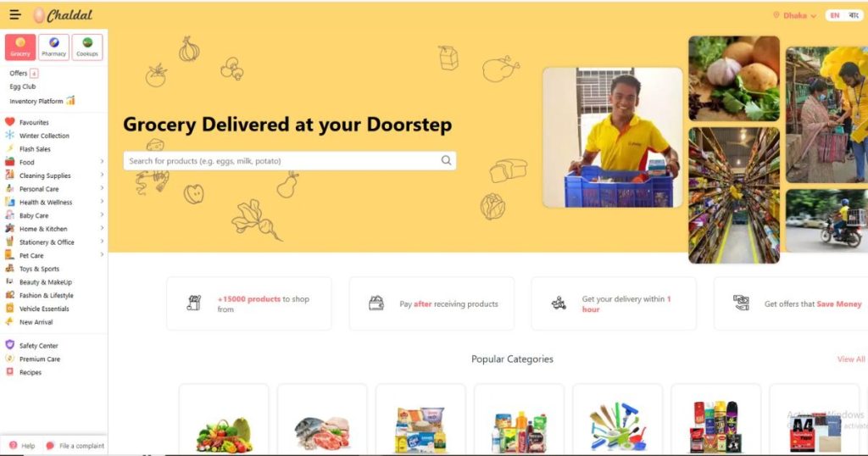The height and width of the screenshot is (456, 868).
Task: Open Favourites heart icon
Action: (10, 122)
